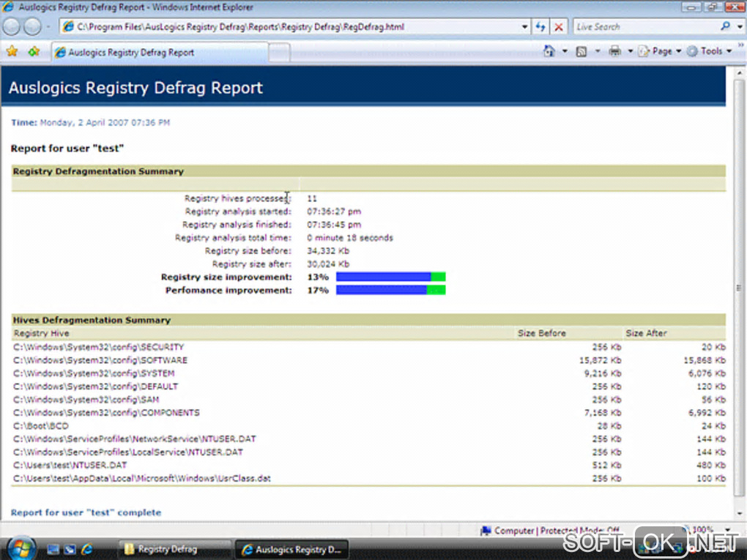747x560 pixels.
Task: Select the Auslogics Registry Defrag Report tab
Action: (x=160, y=53)
